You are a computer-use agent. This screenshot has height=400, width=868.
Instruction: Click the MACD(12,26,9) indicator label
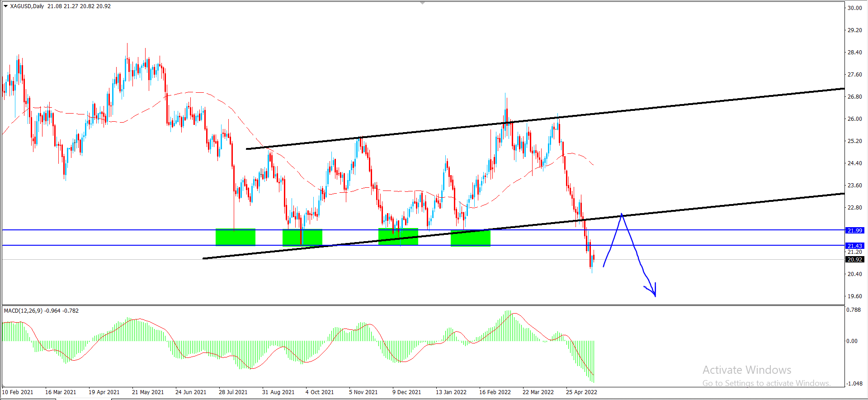click(24, 310)
